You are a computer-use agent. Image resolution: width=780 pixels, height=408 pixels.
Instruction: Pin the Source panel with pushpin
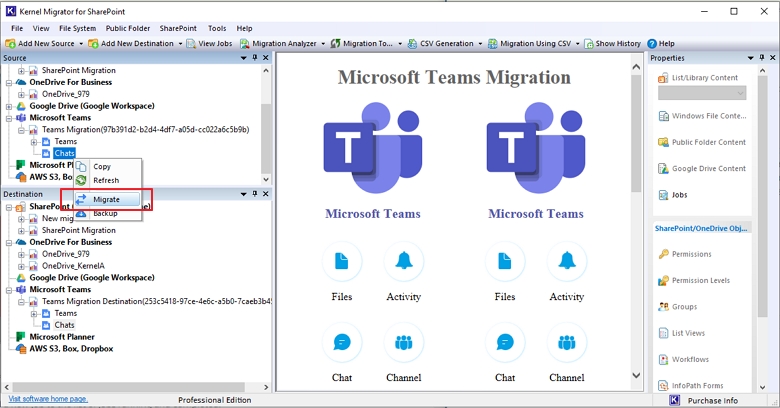[255, 58]
